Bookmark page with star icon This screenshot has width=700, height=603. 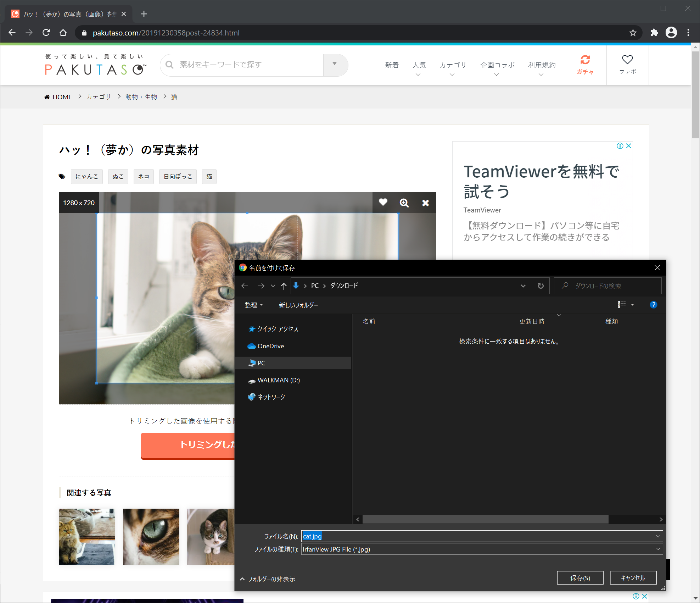click(633, 33)
